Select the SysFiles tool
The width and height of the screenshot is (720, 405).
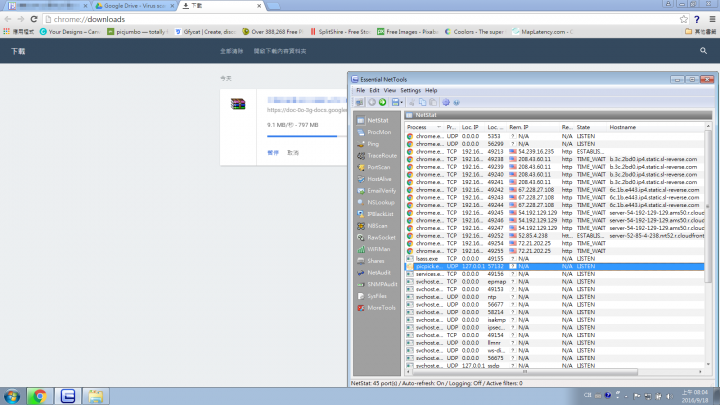[x=372, y=296]
